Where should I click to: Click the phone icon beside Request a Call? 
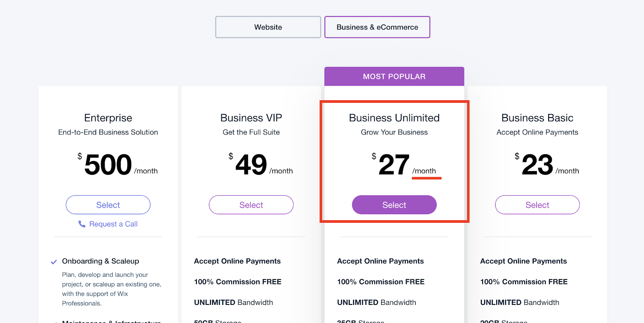pos(82,224)
